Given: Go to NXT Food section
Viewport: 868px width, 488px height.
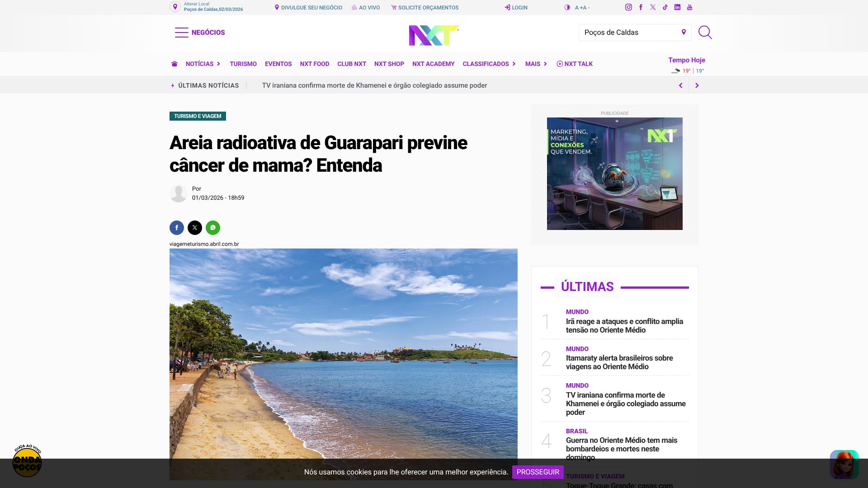Looking at the screenshot, I should [x=314, y=64].
